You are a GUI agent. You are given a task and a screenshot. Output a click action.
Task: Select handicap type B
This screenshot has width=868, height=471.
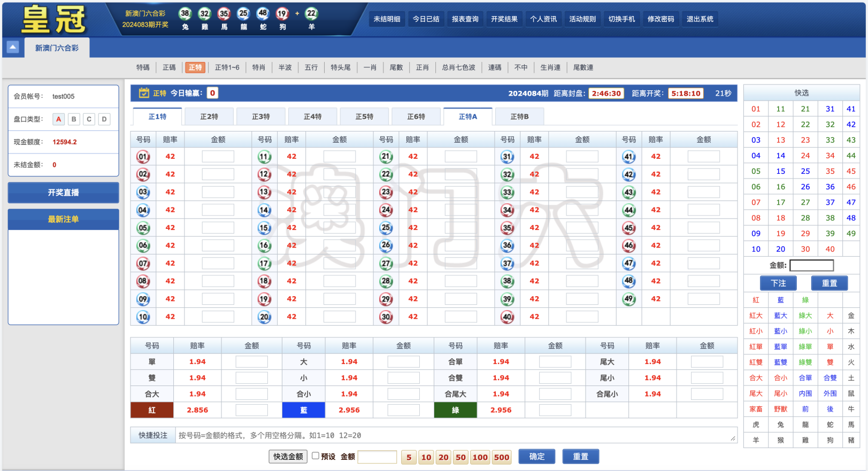coord(74,119)
